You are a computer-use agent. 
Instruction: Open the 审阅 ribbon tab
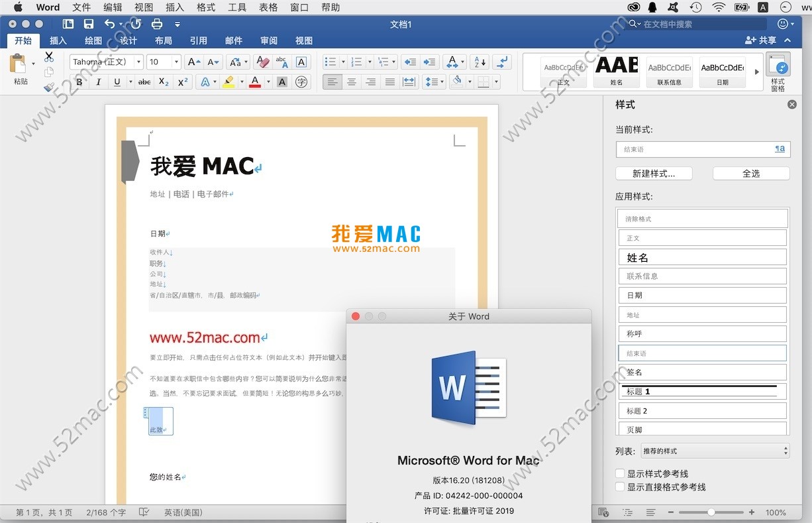(x=269, y=40)
